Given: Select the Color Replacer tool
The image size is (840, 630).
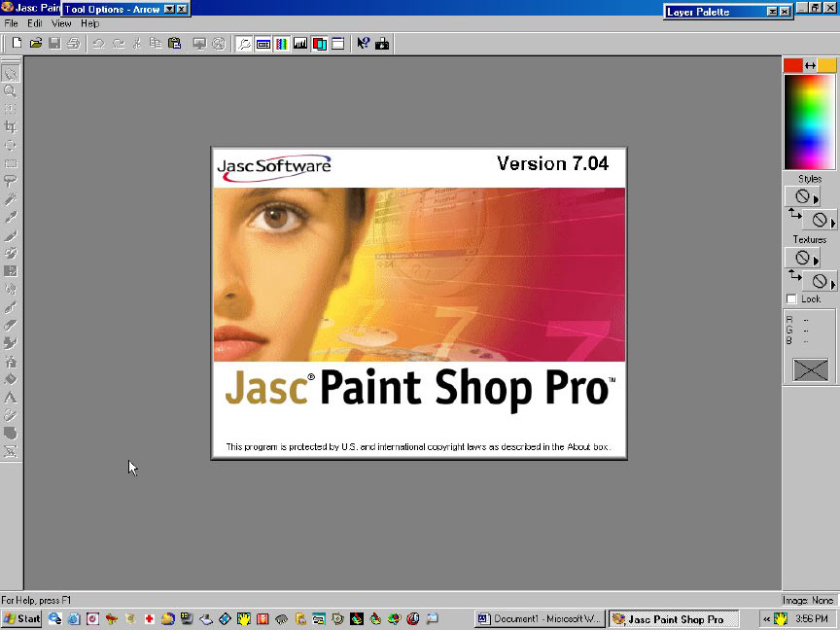Looking at the screenshot, I should pos(10,271).
